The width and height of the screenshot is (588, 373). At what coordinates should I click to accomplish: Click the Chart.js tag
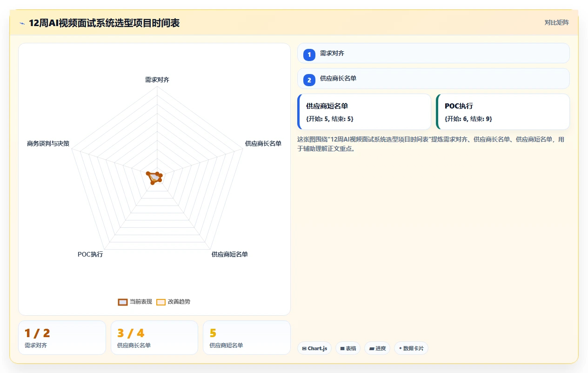pos(314,348)
